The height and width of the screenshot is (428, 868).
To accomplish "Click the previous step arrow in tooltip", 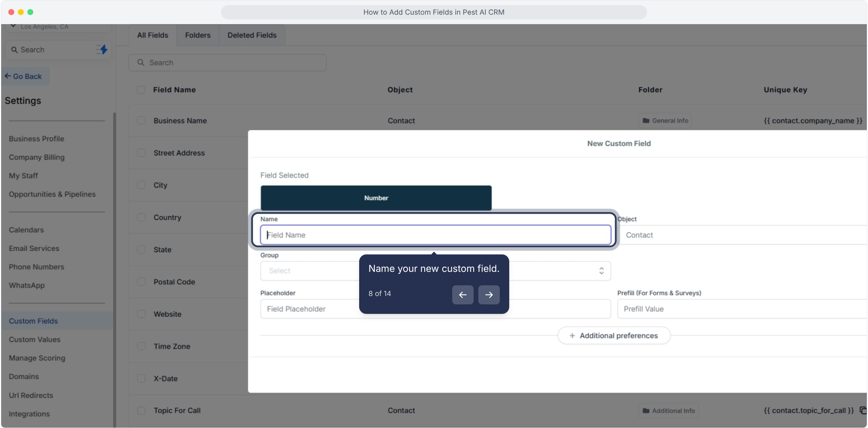I will pyautogui.click(x=463, y=294).
